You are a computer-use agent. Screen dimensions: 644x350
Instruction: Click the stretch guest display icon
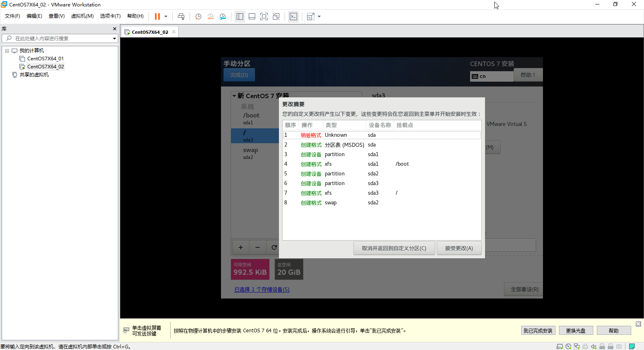point(310,16)
